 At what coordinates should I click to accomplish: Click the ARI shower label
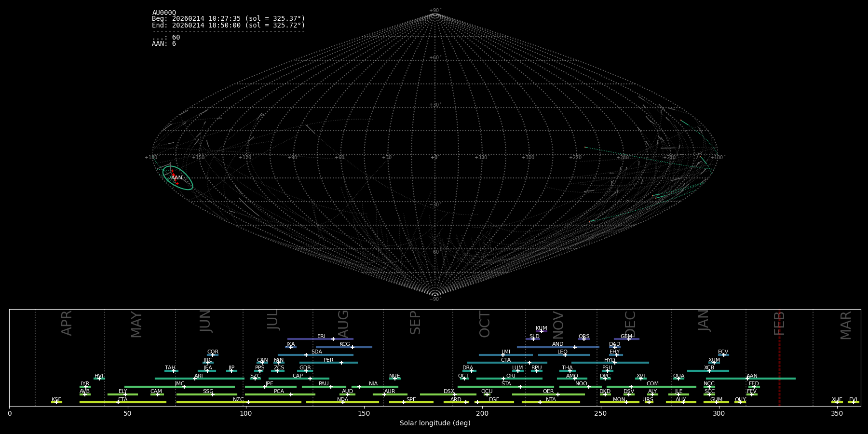pyautogui.click(x=199, y=376)
